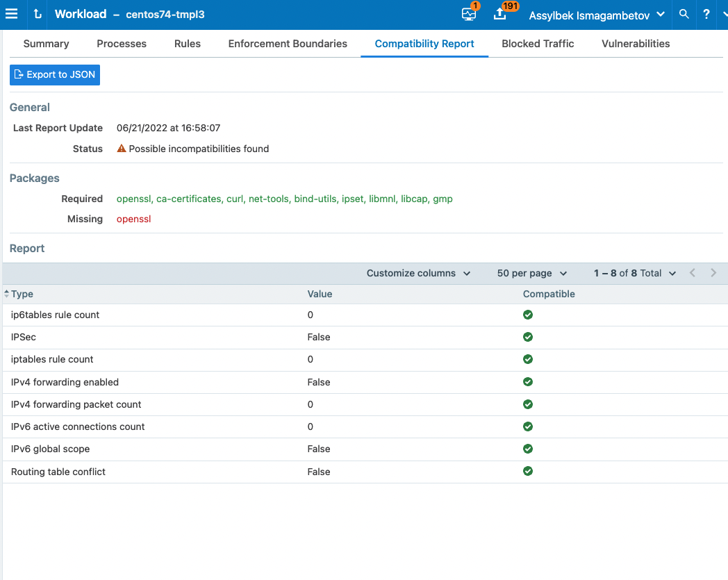
Task: Click the green compatible checkmark for IPSec
Action: click(528, 337)
